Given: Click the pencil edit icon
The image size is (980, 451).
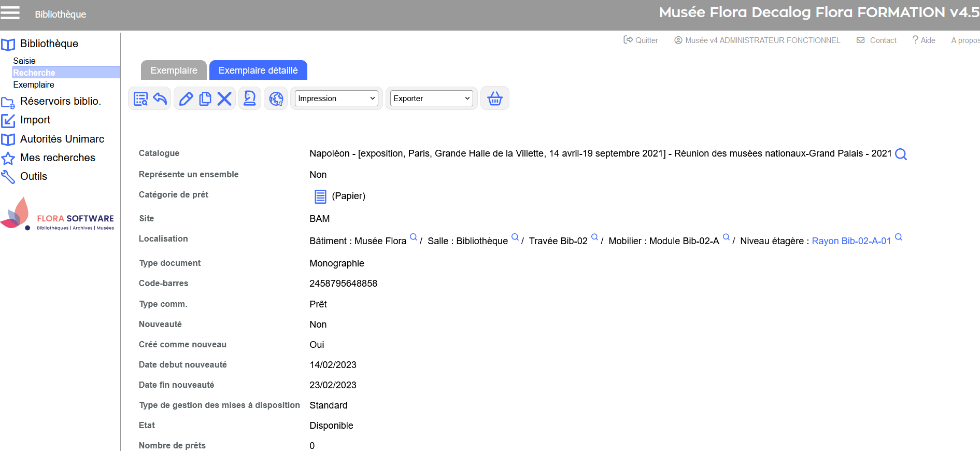Looking at the screenshot, I should tap(186, 98).
